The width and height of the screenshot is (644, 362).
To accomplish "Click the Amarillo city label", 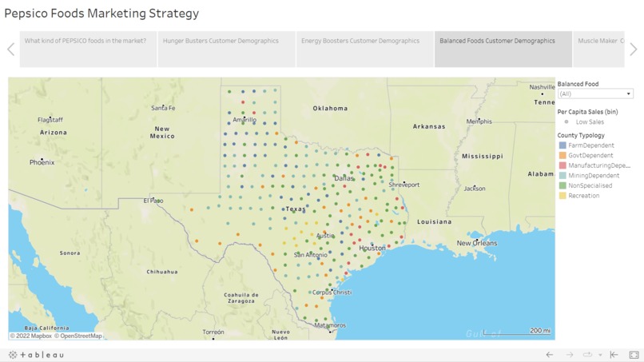I will (244, 120).
